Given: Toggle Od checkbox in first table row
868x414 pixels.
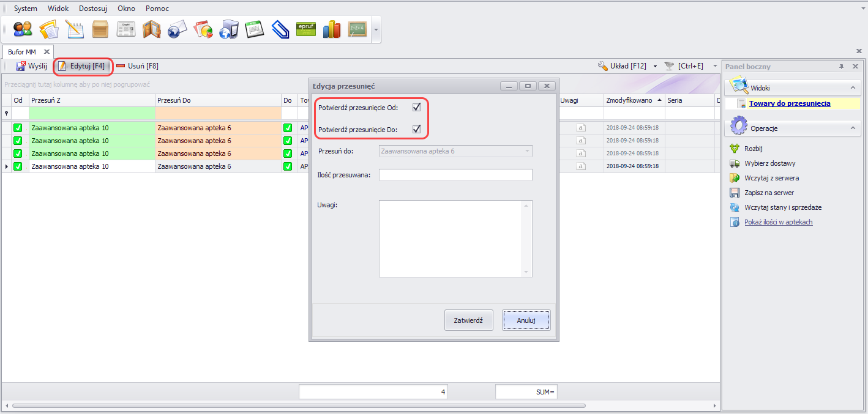Looking at the screenshot, I should pyautogui.click(x=18, y=128).
